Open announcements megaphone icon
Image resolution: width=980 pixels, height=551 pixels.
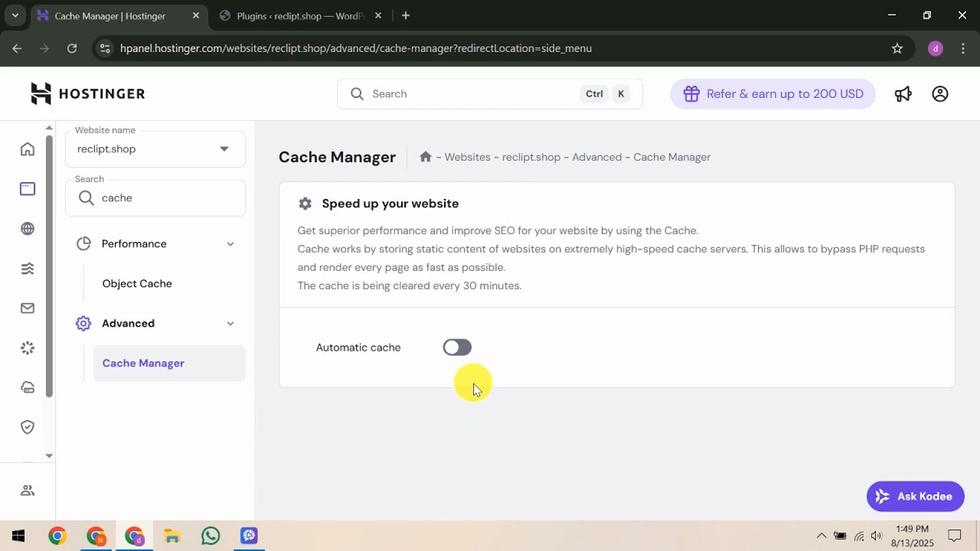903,93
